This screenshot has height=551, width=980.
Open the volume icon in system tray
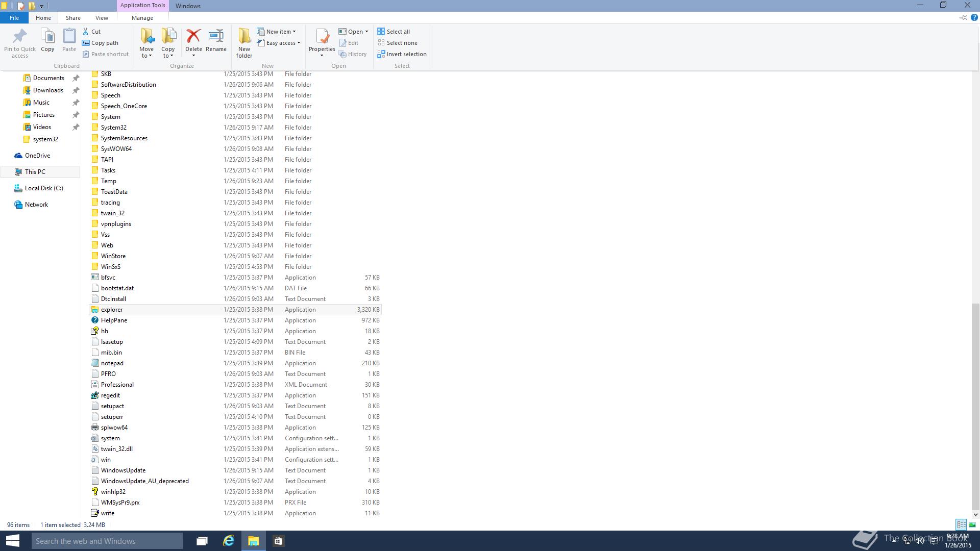coord(920,541)
